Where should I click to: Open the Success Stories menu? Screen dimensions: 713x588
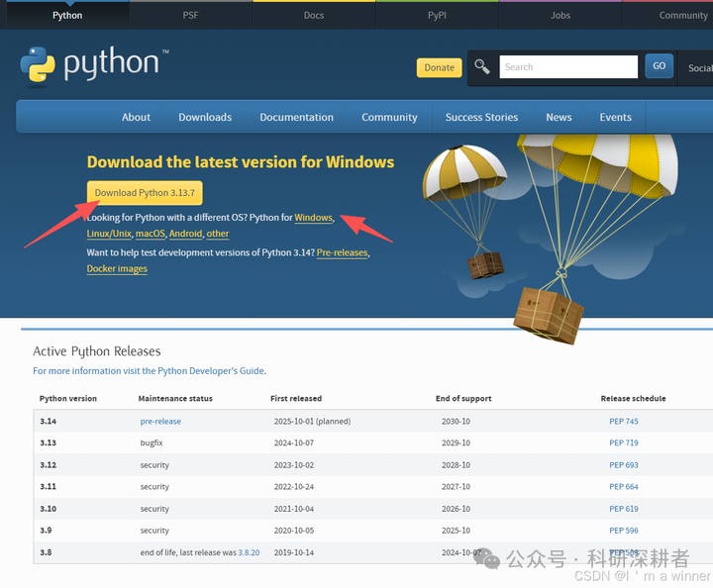481,117
